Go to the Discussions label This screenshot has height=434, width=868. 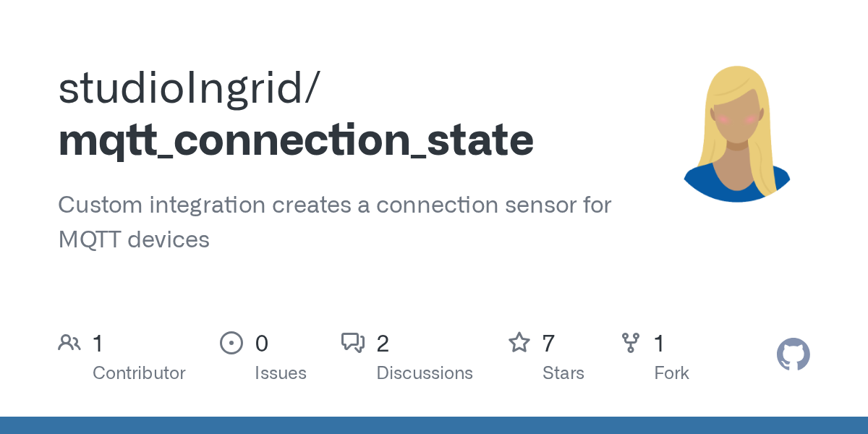(425, 373)
